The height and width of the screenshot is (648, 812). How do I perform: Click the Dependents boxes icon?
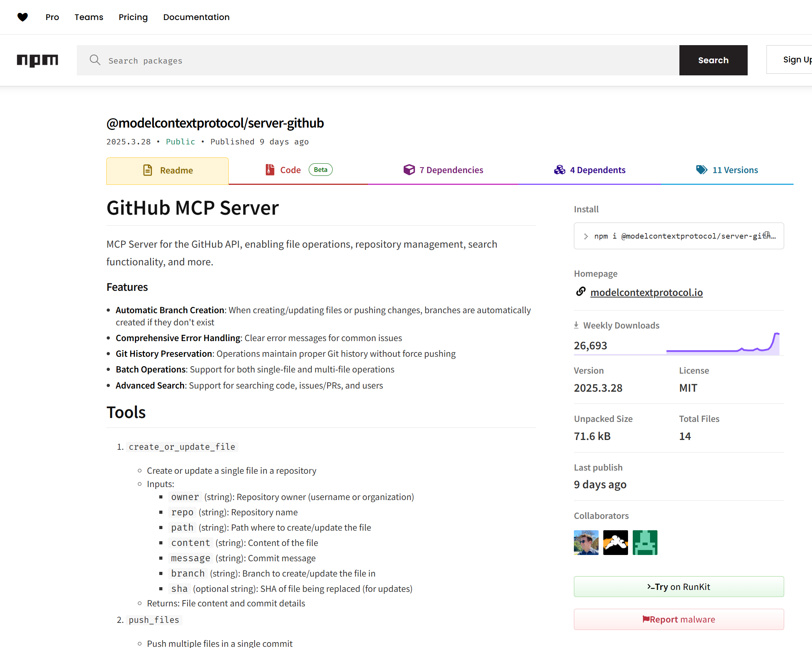point(559,170)
